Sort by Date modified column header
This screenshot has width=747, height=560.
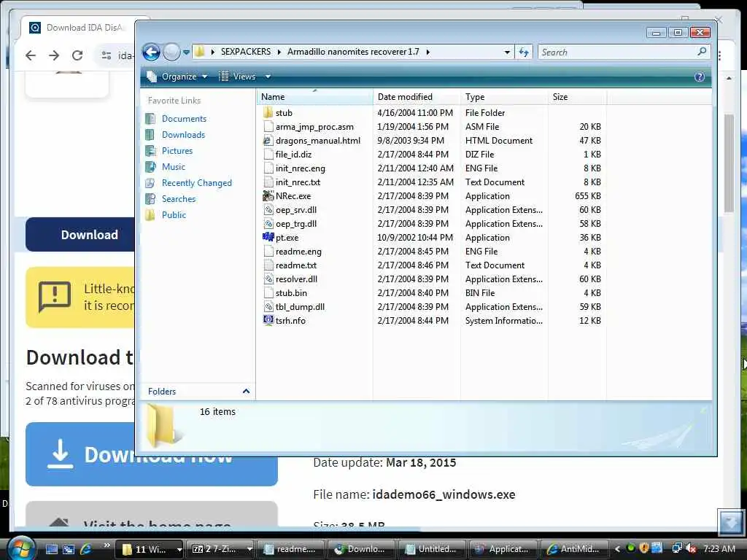tap(417, 97)
